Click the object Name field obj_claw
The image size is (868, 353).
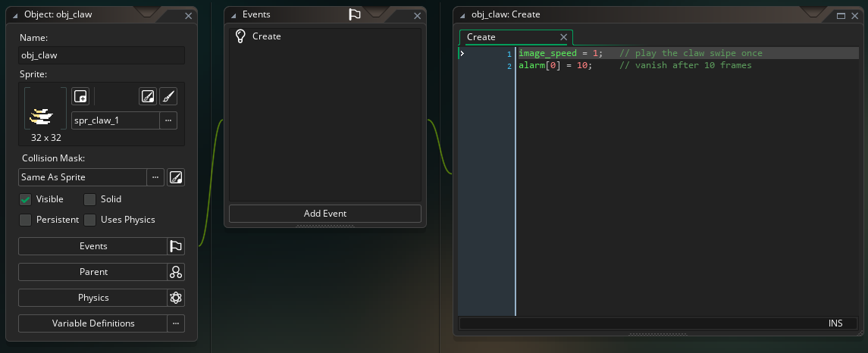tap(102, 55)
